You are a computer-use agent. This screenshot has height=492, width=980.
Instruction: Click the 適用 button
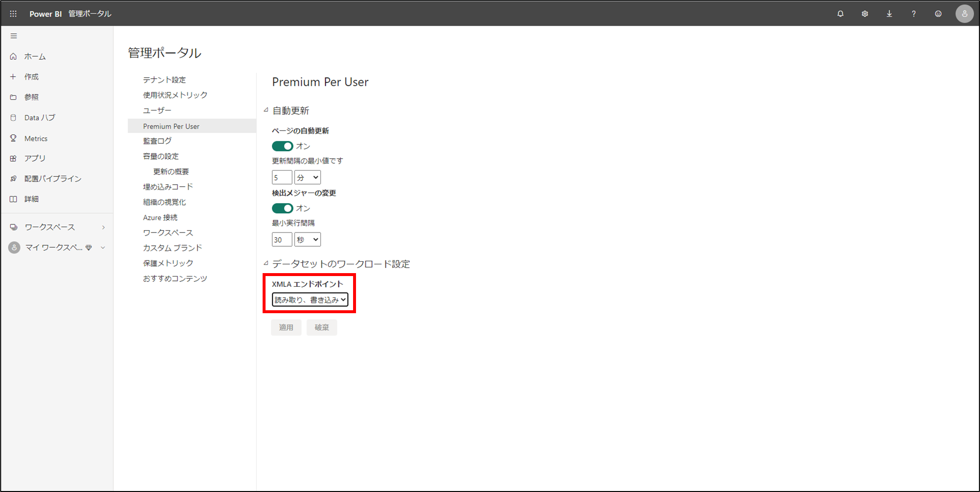[x=286, y=327]
